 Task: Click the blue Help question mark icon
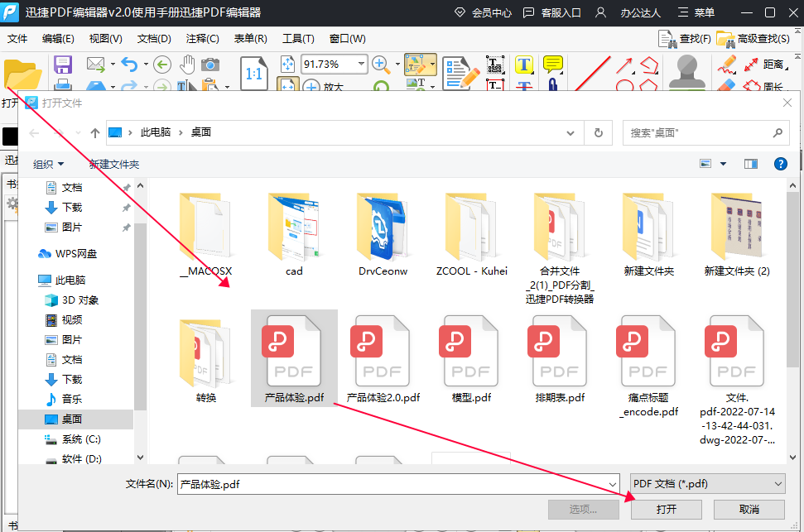781,164
